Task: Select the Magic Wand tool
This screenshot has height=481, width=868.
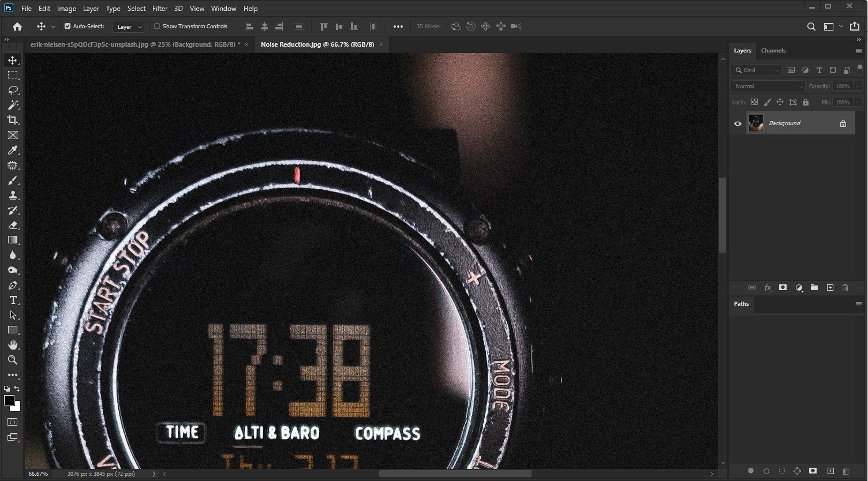Action: [13, 105]
